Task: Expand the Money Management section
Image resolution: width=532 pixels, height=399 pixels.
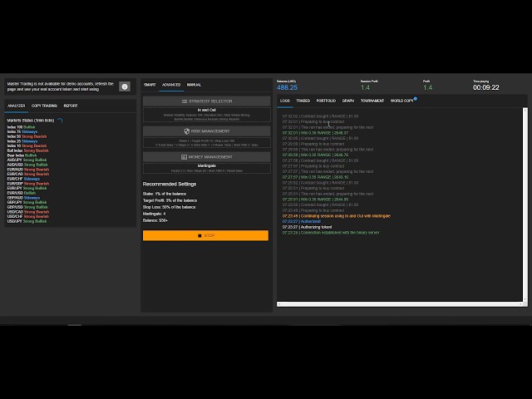Action: [x=206, y=156]
